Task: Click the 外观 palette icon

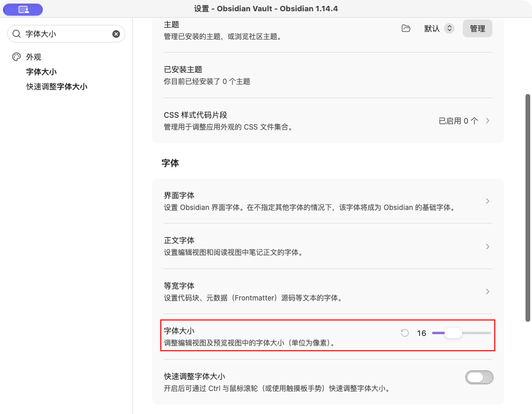Action: pyautogui.click(x=17, y=57)
